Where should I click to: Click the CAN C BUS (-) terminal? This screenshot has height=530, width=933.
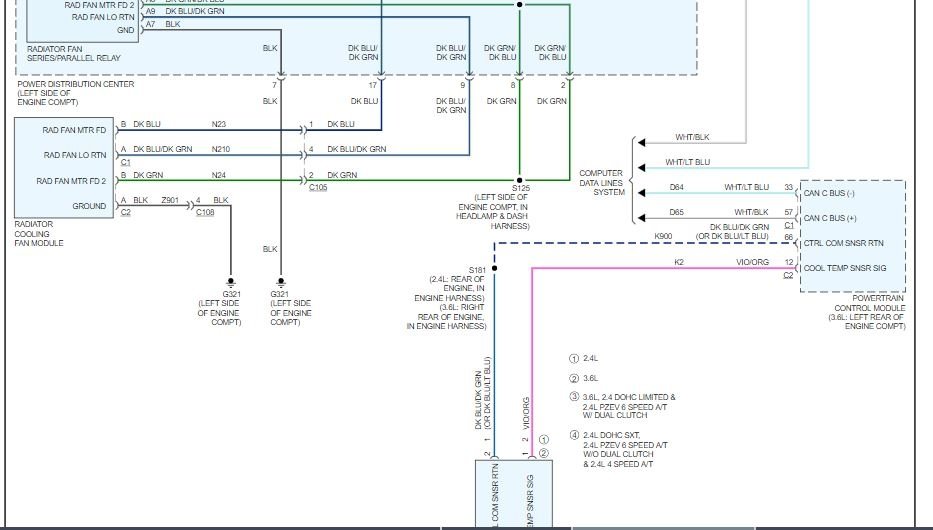[829, 193]
